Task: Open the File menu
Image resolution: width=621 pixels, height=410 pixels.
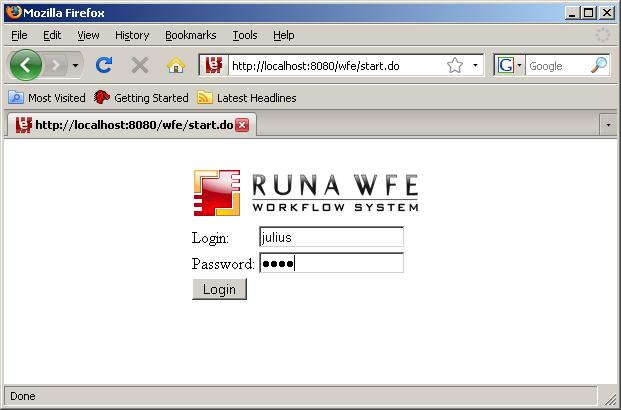Action: pyautogui.click(x=19, y=35)
